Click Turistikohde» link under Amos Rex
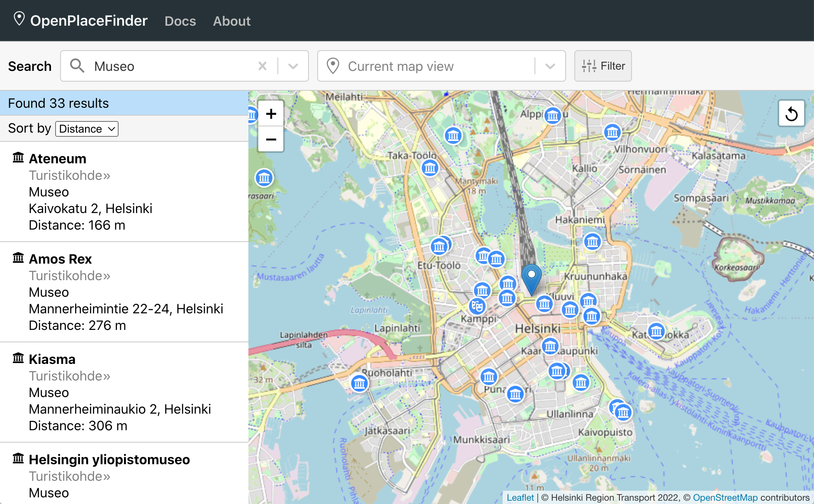Screen dimensions: 814x504 tap(70, 276)
